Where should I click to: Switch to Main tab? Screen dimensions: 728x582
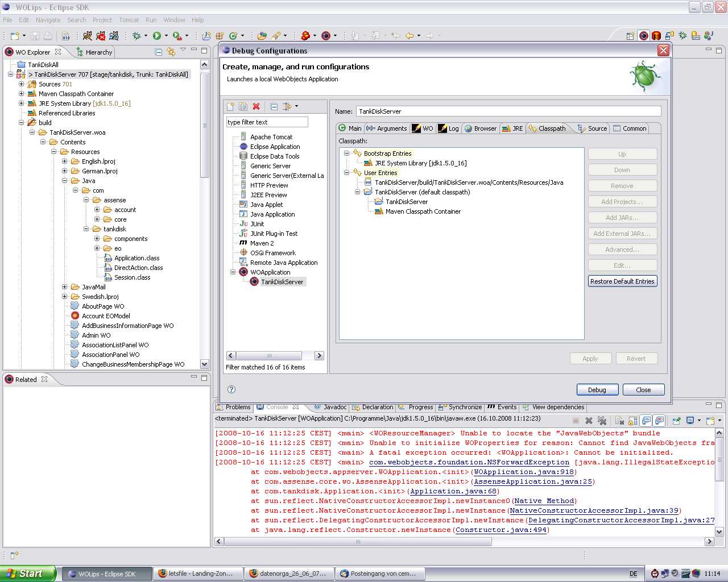(350, 128)
